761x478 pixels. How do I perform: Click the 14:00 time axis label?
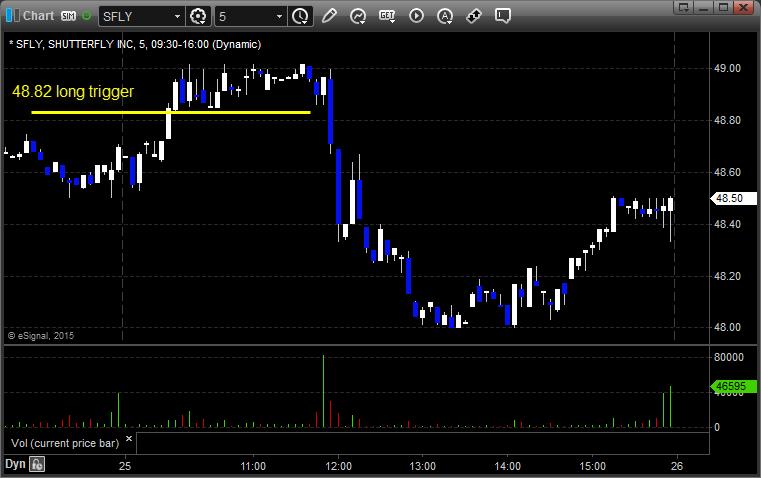(508, 466)
